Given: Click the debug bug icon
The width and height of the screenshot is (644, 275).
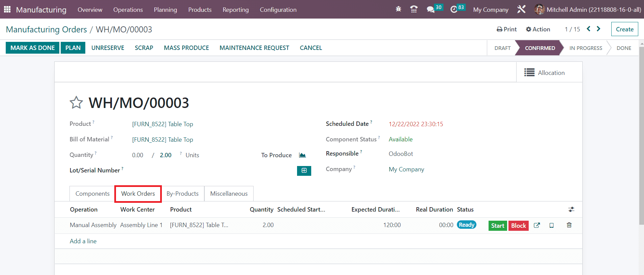Looking at the screenshot, I should (x=398, y=9).
